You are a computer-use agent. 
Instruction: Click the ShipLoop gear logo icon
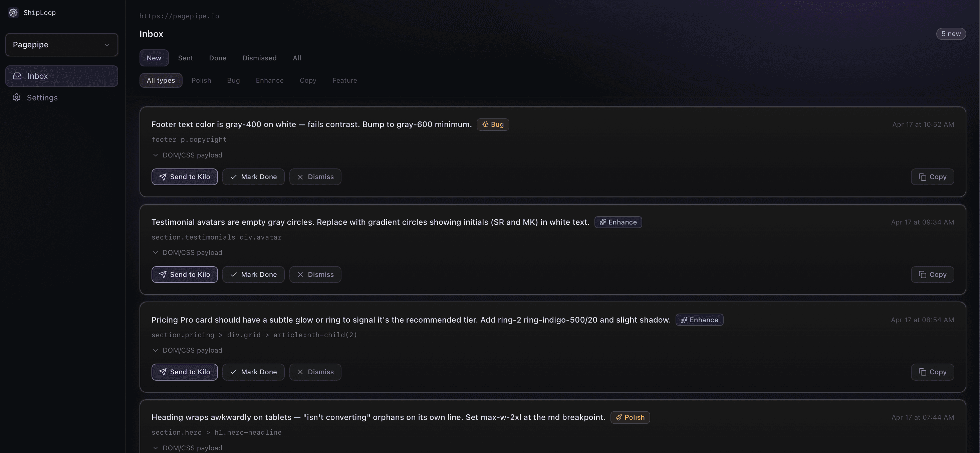click(x=13, y=13)
